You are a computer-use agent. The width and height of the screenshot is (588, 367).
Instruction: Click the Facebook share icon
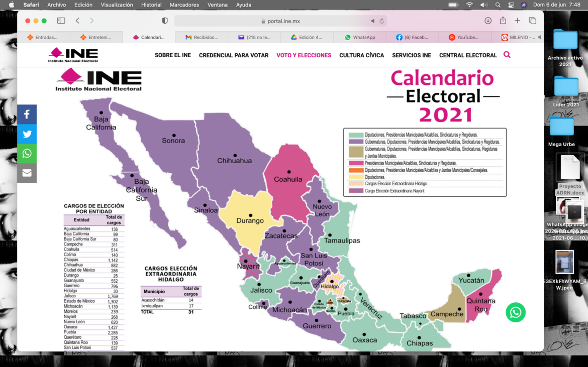[x=27, y=114]
